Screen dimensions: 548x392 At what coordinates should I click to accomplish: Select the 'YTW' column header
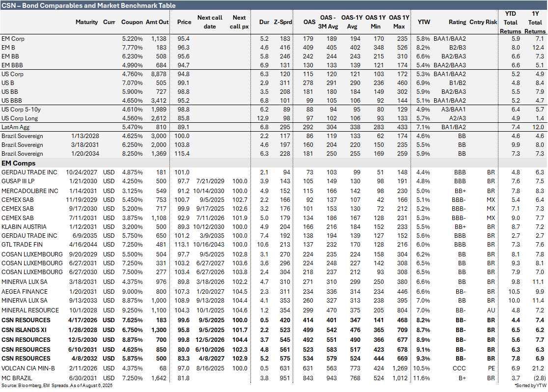click(424, 22)
